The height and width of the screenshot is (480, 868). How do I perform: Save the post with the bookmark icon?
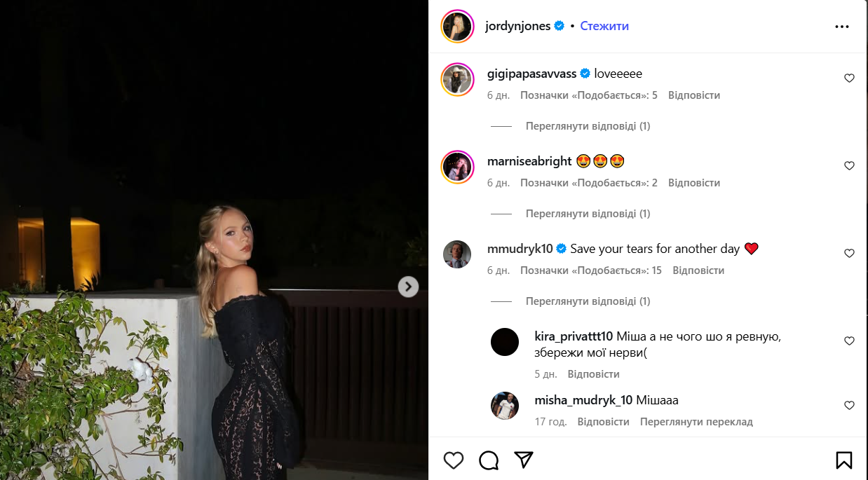pos(844,460)
